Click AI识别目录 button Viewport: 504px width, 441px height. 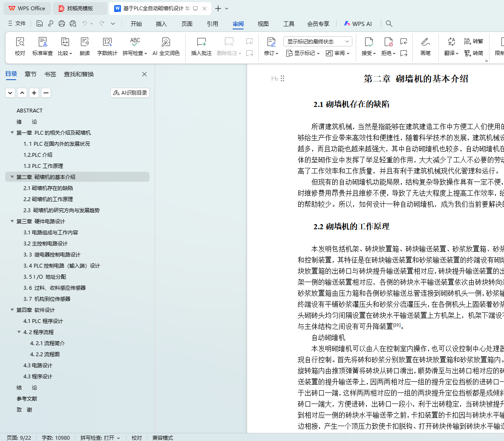pyautogui.click(x=130, y=92)
